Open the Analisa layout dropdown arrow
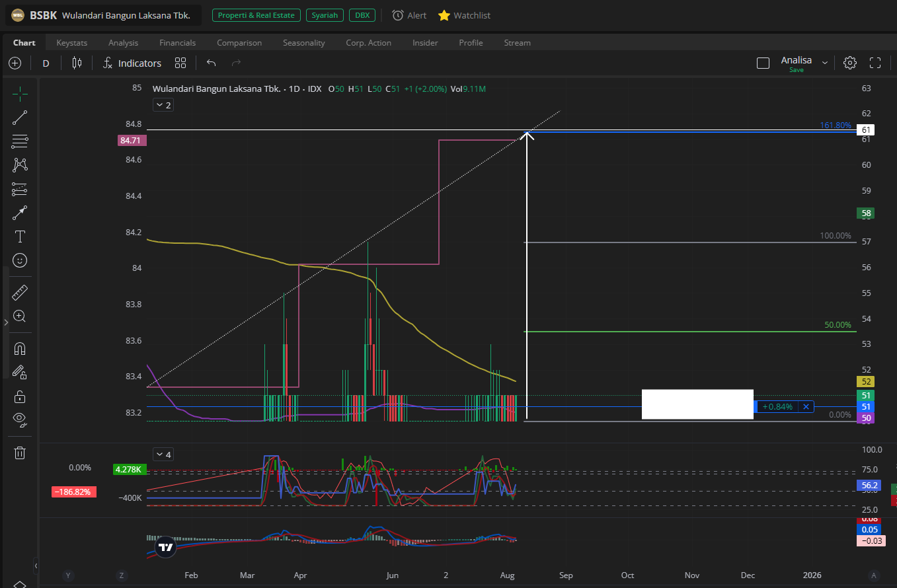This screenshot has height=588, width=897. pos(825,63)
